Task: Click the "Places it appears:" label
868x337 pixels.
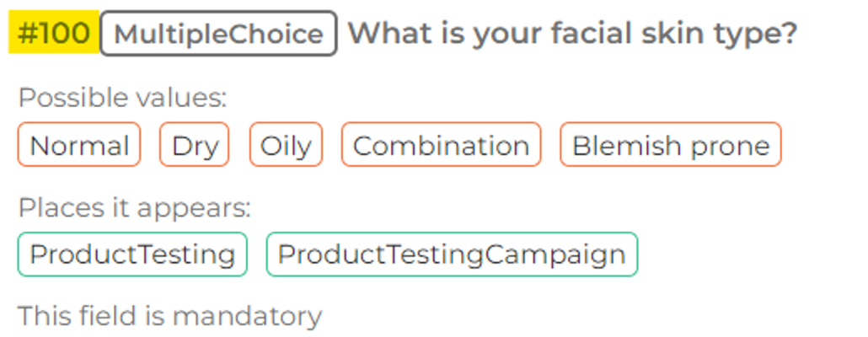Action: click(x=134, y=208)
